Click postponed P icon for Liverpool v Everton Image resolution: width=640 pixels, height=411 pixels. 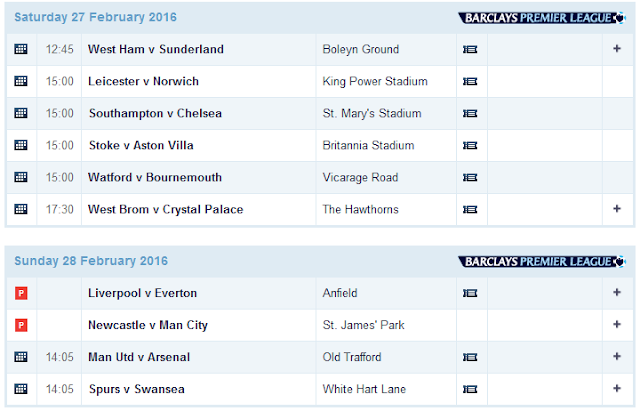pos(21,293)
